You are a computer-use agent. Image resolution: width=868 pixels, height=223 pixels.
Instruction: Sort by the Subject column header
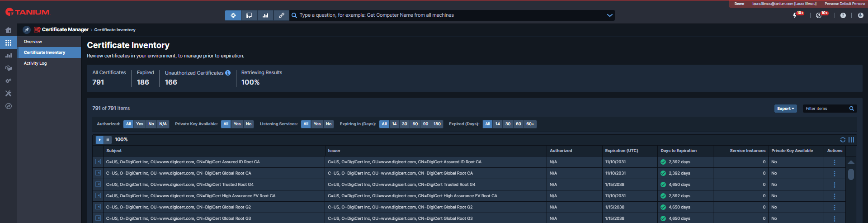pos(114,151)
